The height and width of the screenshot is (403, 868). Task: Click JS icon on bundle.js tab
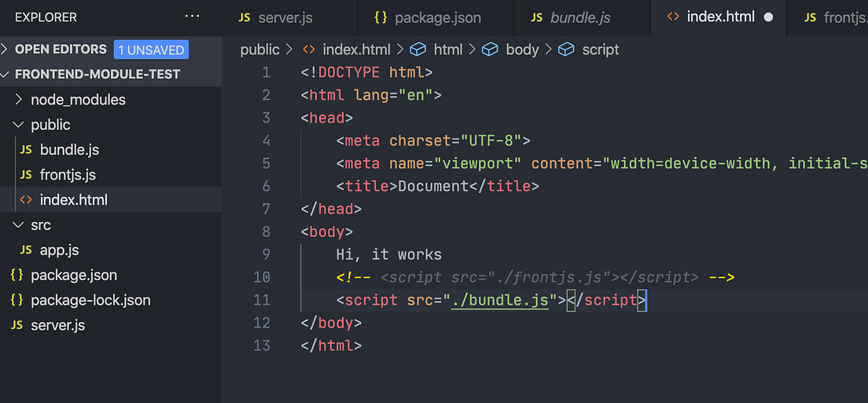pyautogui.click(x=536, y=18)
